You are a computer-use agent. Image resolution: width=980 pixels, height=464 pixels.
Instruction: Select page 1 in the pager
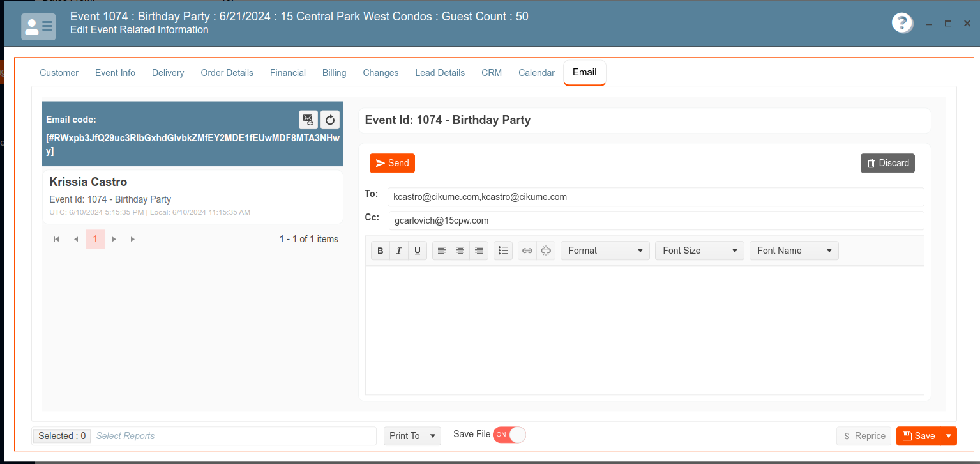click(x=95, y=239)
